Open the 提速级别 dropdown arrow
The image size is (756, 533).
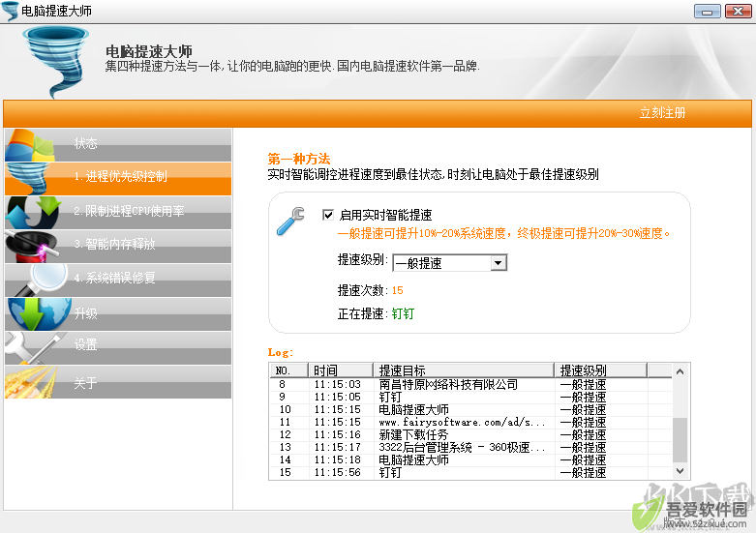(x=499, y=263)
